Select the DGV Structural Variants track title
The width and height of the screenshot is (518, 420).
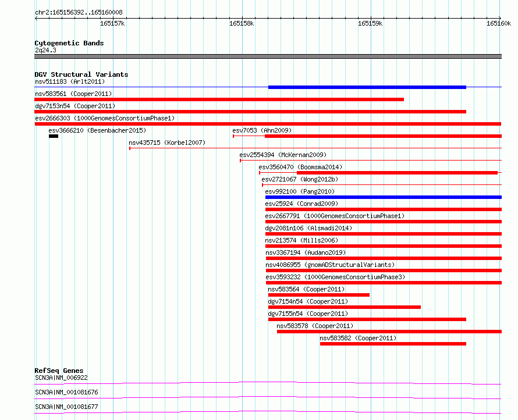click(x=81, y=74)
